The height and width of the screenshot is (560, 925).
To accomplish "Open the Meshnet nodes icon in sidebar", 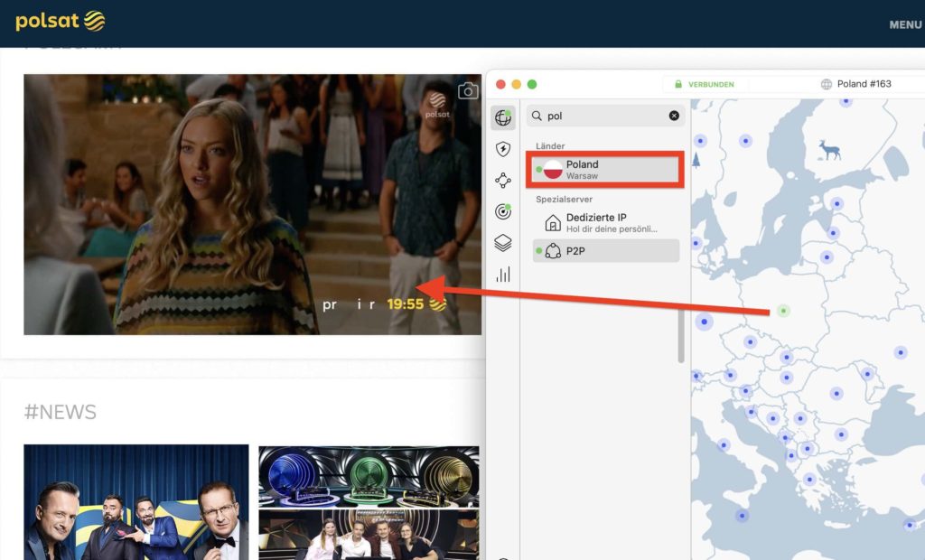I will (x=503, y=181).
